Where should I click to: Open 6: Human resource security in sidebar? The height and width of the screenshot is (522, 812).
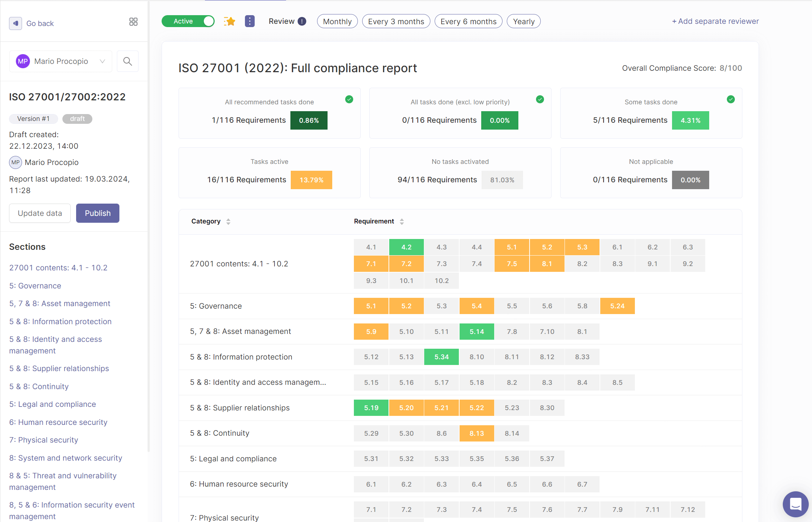[58, 422]
